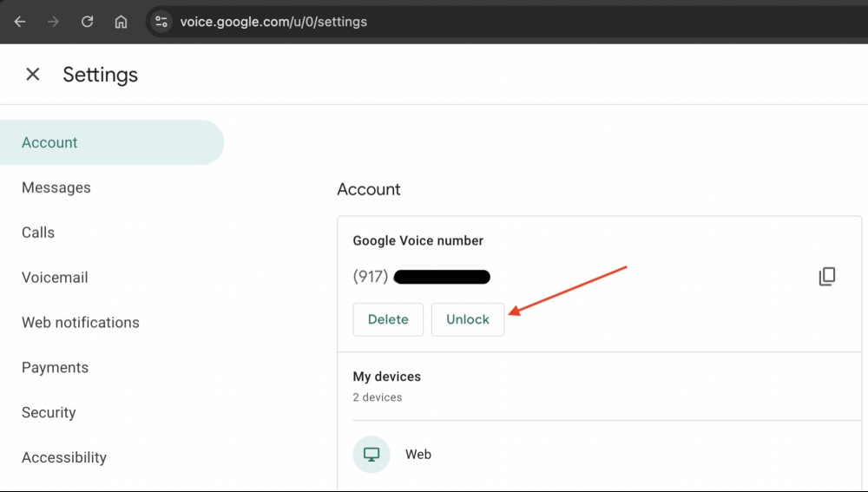The image size is (868, 492).
Task: Click the site settings icon in address bar
Action: pos(161,22)
